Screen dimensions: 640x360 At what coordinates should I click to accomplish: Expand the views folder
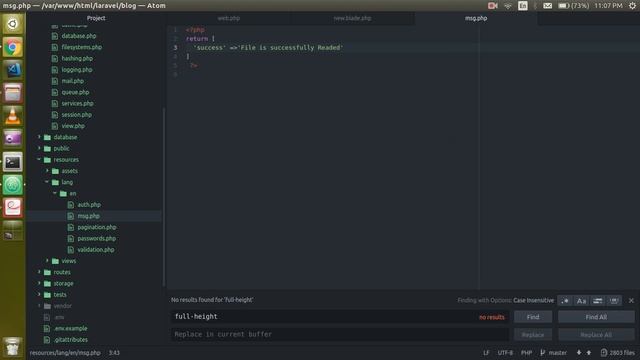[x=47, y=260]
